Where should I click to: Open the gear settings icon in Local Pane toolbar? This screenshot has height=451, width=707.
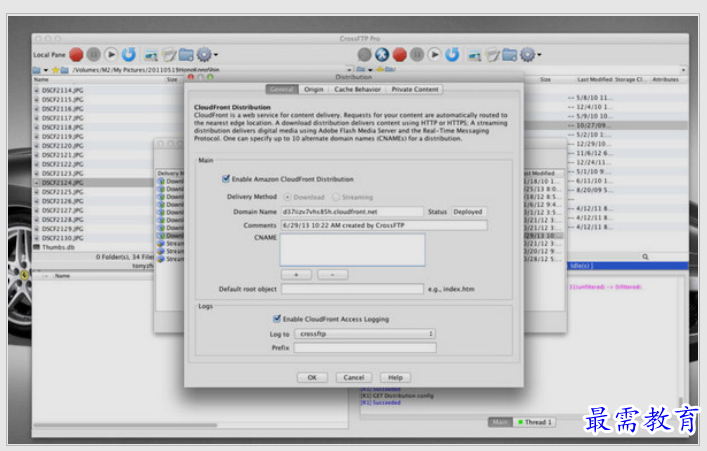click(204, 55)
